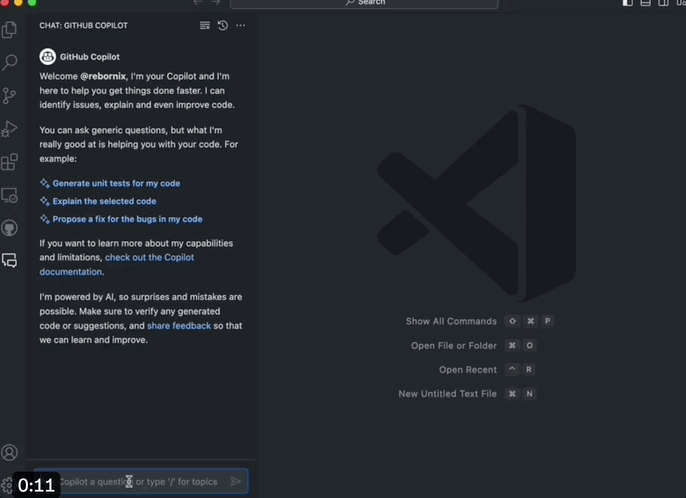The width and height of the screenshot is (686, 498).
Task: Click Explain the selected code
Action: pos(104,201)
